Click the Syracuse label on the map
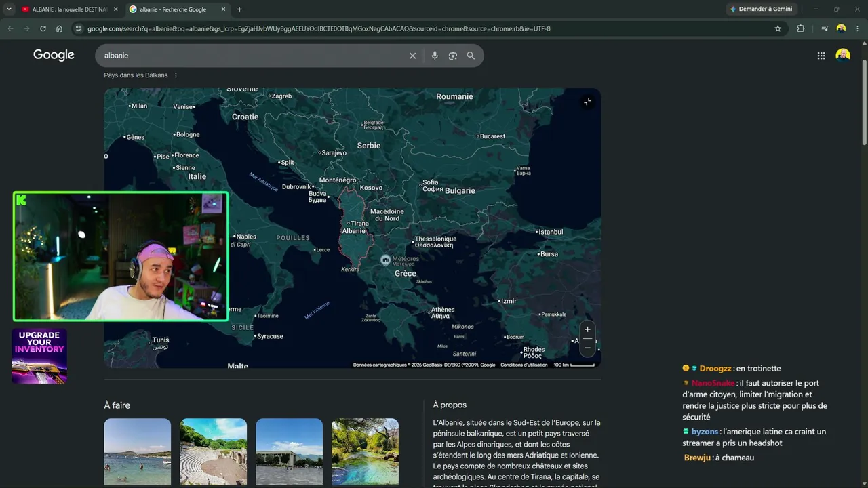The width and height of the screenshot is (868, 488). [269, 336]
